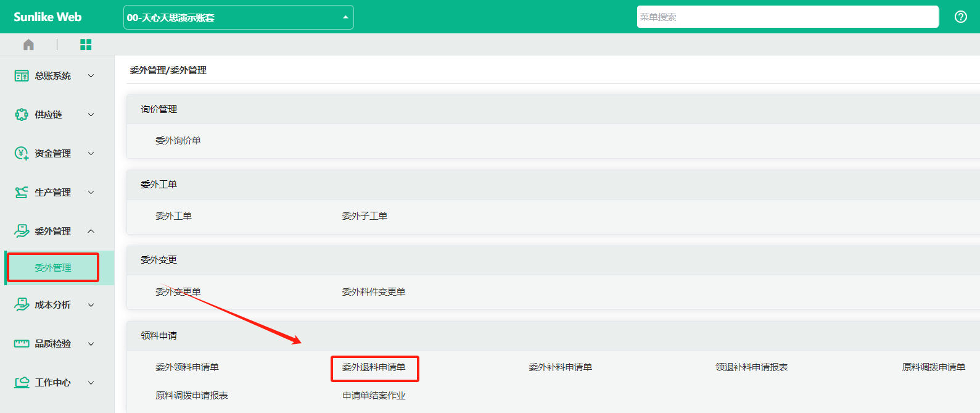Click the 委外管理 hand icon
This screenshot has height=413, width=980.
[22, 232]
